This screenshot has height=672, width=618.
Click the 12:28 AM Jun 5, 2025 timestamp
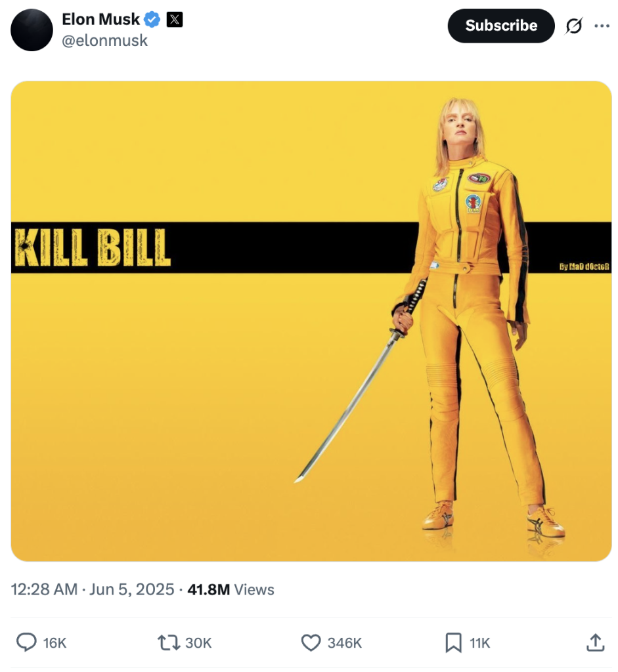93,589
